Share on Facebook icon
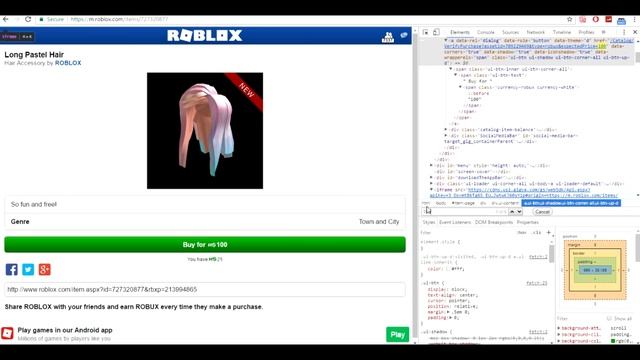The width and height of the screenshot is (640, 360). coord(11,269)
